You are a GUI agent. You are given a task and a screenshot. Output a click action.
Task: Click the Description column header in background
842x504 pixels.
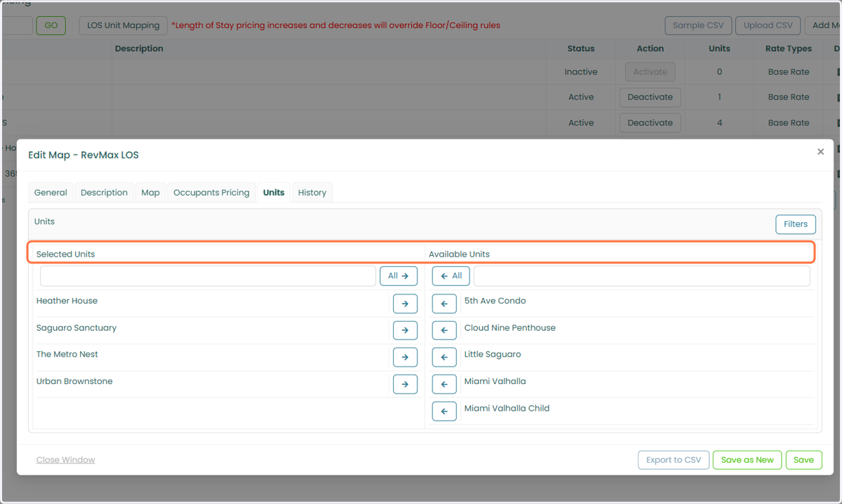coord(139,49)
